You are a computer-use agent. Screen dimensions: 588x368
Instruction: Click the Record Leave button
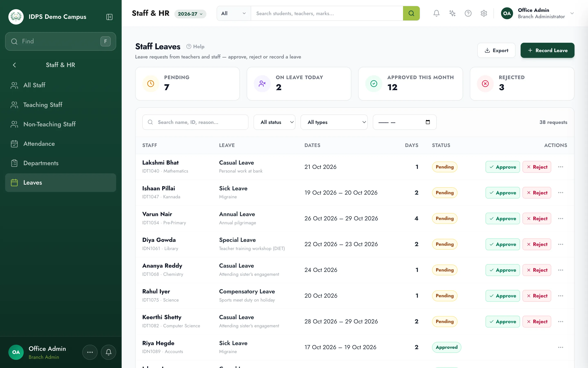pos(547,50)
